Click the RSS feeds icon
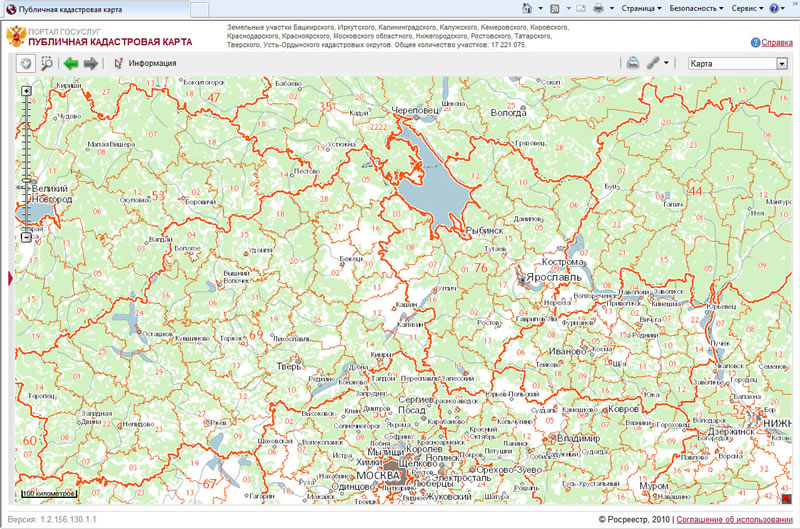Screen dimensions: 800x529 tap(555, 8)
